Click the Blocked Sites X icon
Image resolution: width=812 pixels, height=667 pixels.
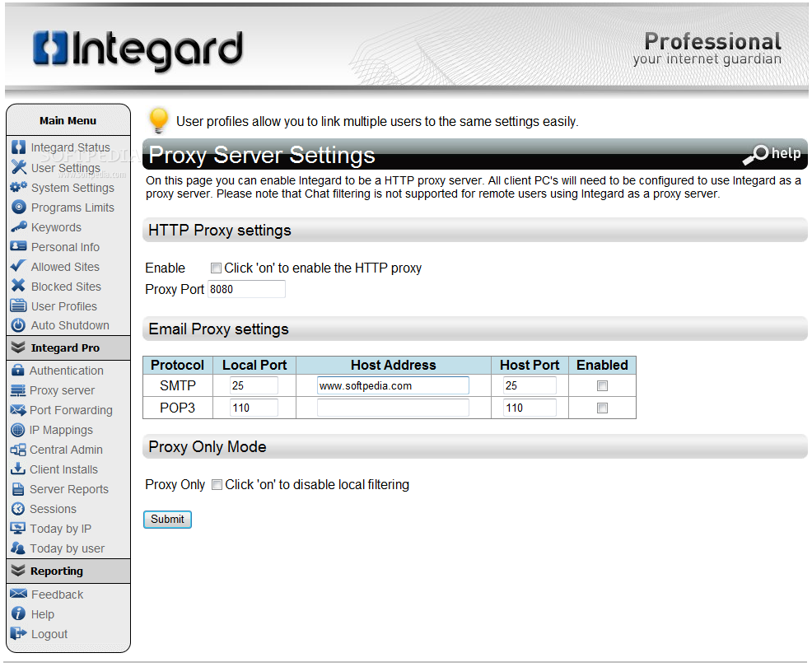coord(19,286)
